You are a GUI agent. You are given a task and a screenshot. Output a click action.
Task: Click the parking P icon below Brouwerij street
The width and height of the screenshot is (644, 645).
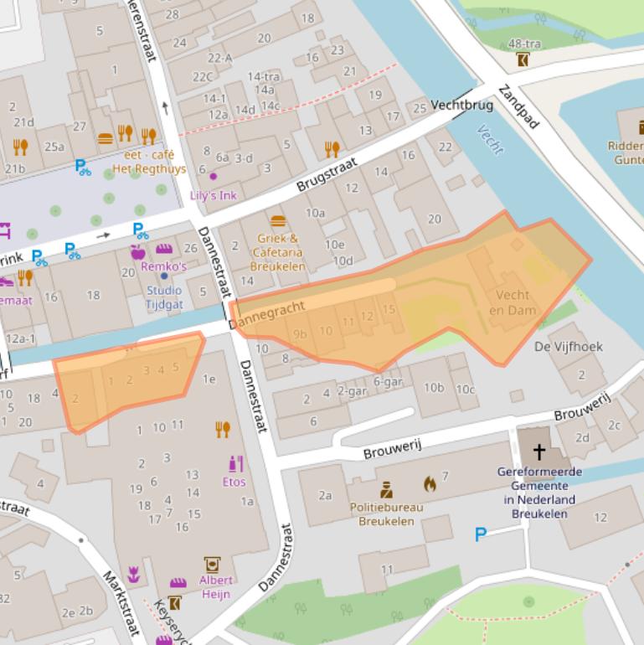481,534
